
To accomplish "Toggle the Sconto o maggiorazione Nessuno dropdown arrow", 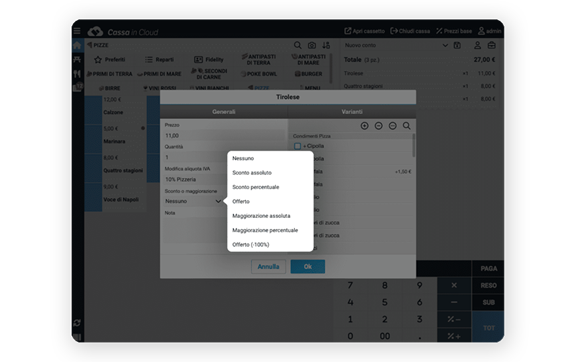I will click(x=218, y=201).
